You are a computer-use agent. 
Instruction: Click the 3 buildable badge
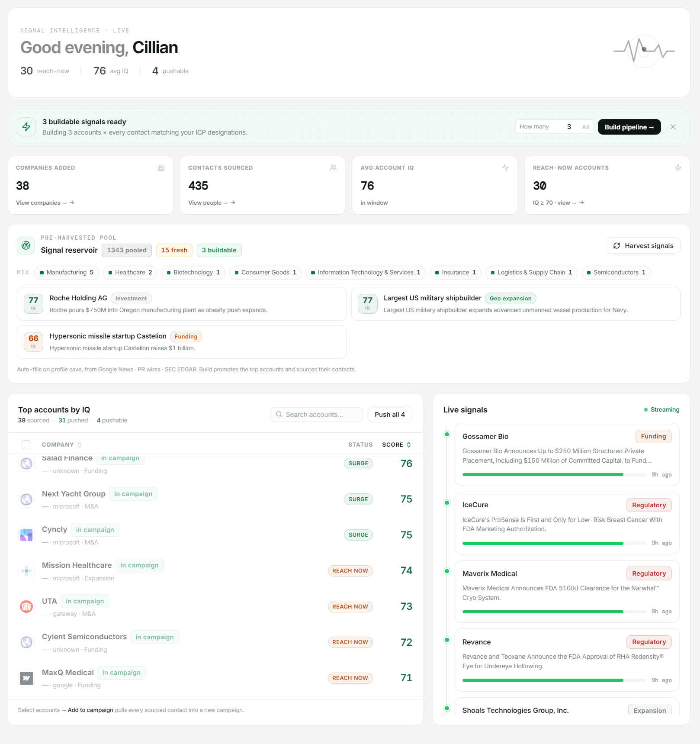219,250
